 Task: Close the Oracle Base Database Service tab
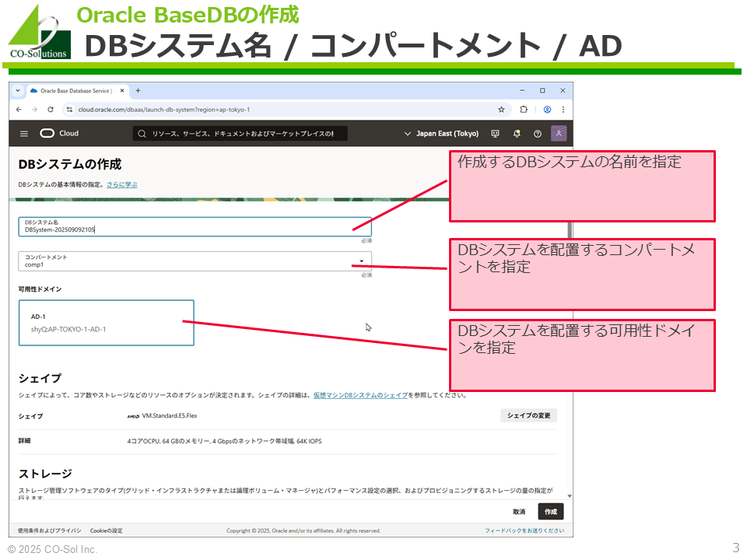[122, 90]
